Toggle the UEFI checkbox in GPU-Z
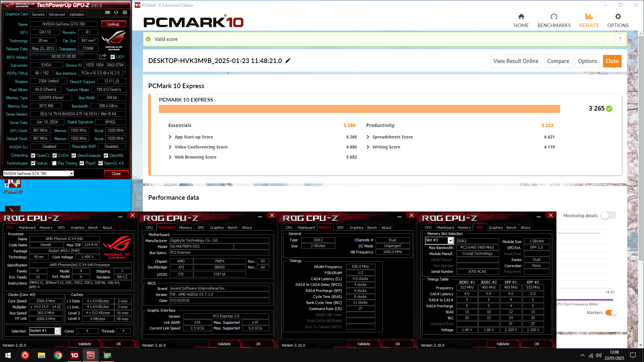Screen dimensions: 644x362 click(113, 57)
